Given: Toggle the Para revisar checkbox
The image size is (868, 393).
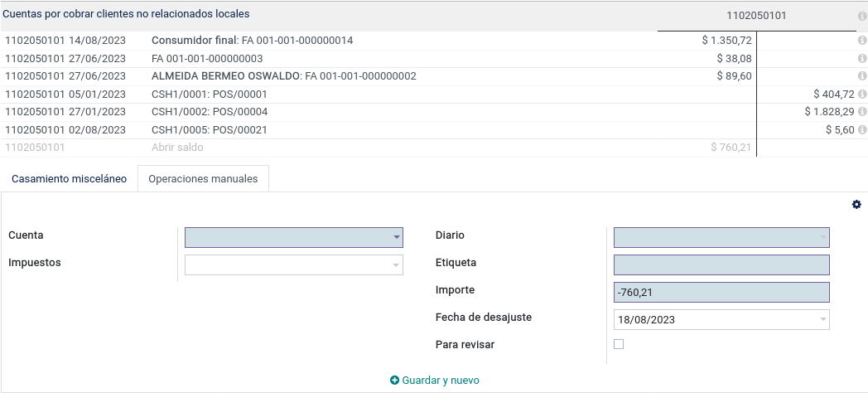Looking at the screenshot, I should pos(619,344).
